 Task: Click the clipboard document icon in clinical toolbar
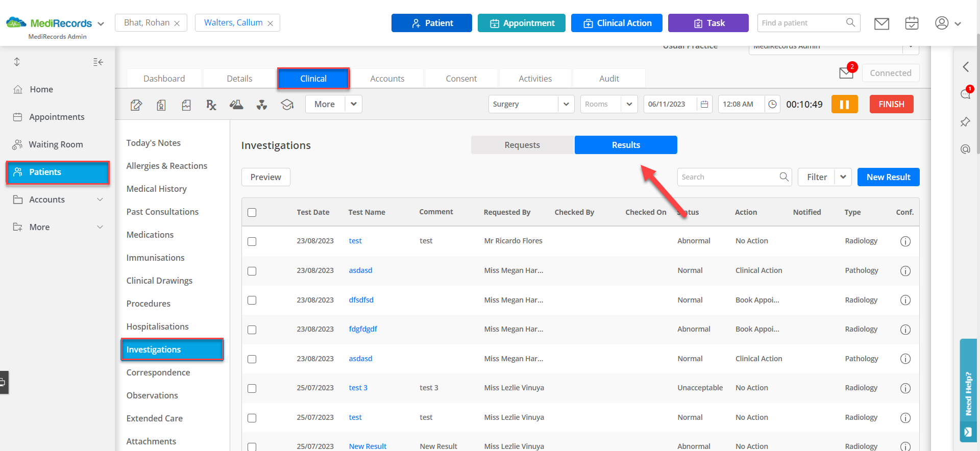pos(161,105)
